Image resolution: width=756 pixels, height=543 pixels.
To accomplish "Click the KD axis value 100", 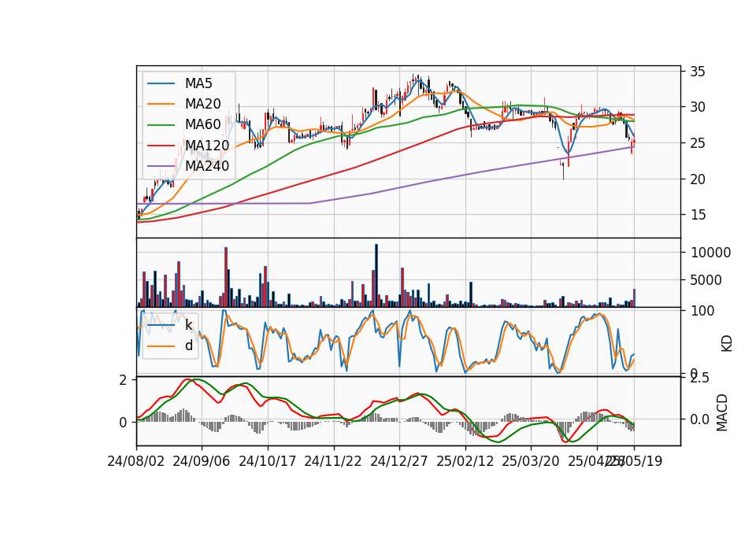I will [702, 311].
